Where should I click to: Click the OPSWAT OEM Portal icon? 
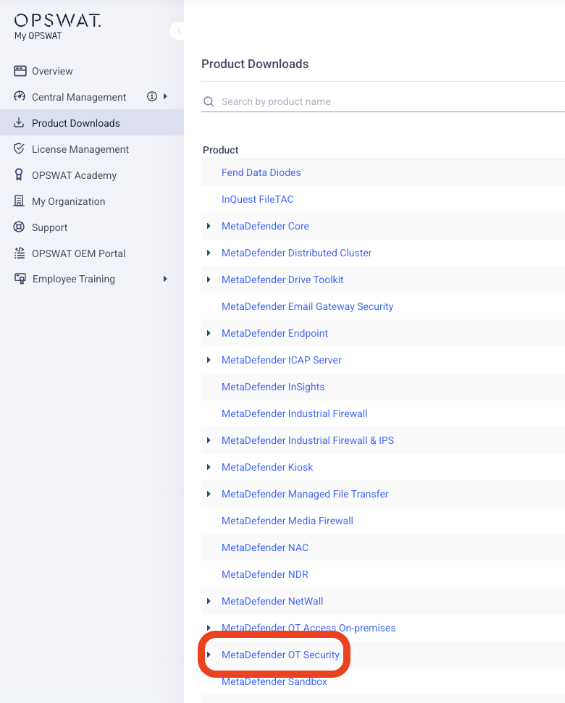(x=19, y=253)
